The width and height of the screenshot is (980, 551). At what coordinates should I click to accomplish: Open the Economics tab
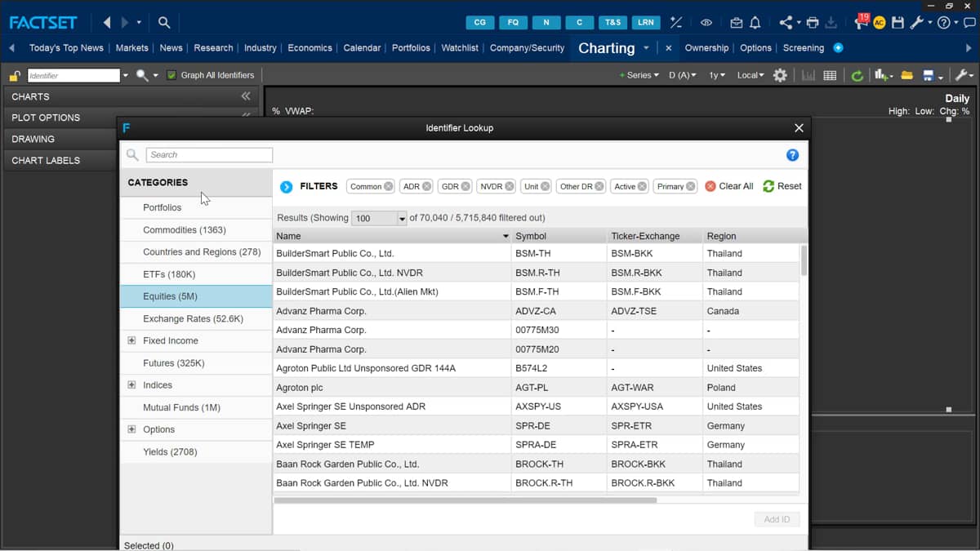(x=310, y=47)
